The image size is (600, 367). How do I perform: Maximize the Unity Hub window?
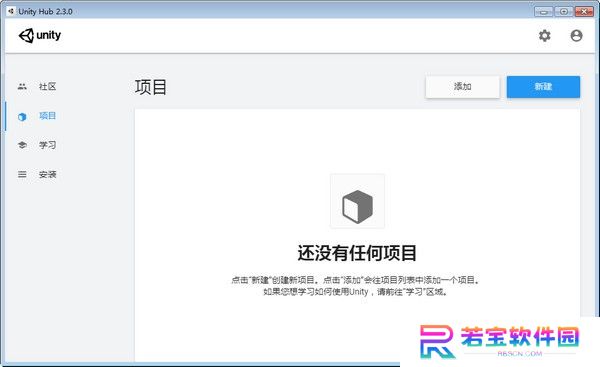tap(564, 11)
